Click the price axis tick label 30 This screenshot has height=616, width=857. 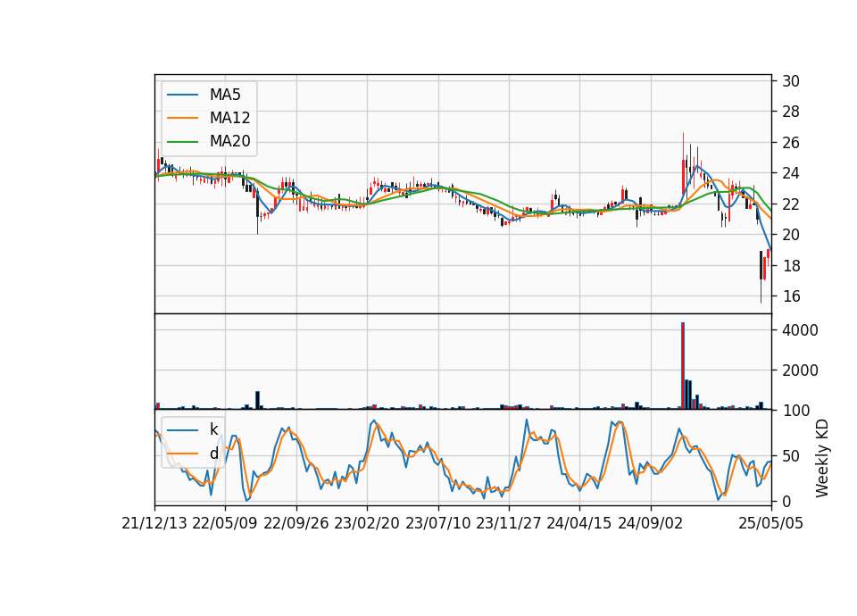[790, 81]
